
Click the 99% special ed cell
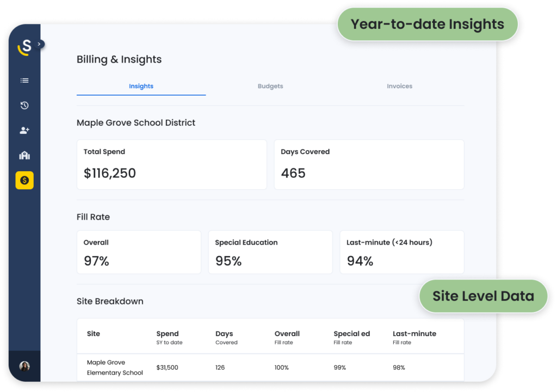pos(339,368)
